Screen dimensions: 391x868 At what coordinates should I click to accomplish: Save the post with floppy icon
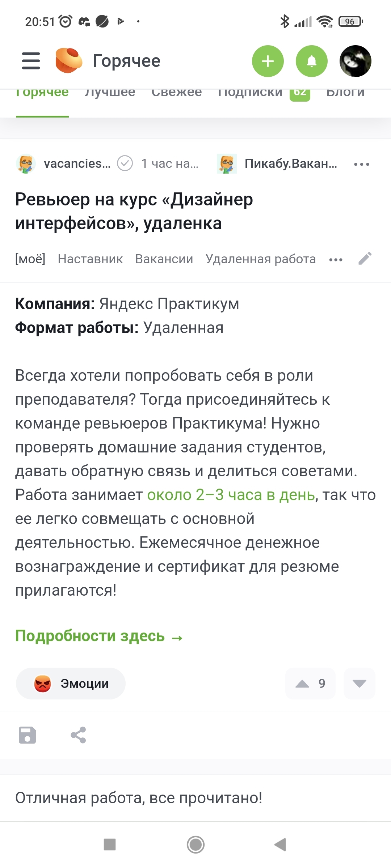(x=28, y=735)
